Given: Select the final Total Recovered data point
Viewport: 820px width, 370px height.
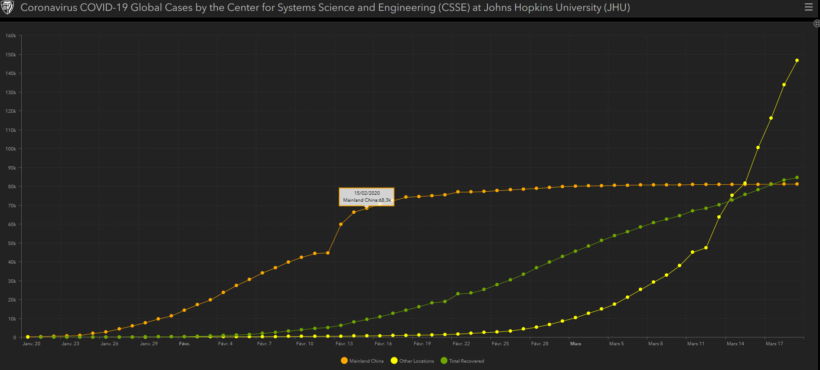Looking at the screenshot, I should pos(797,178).
